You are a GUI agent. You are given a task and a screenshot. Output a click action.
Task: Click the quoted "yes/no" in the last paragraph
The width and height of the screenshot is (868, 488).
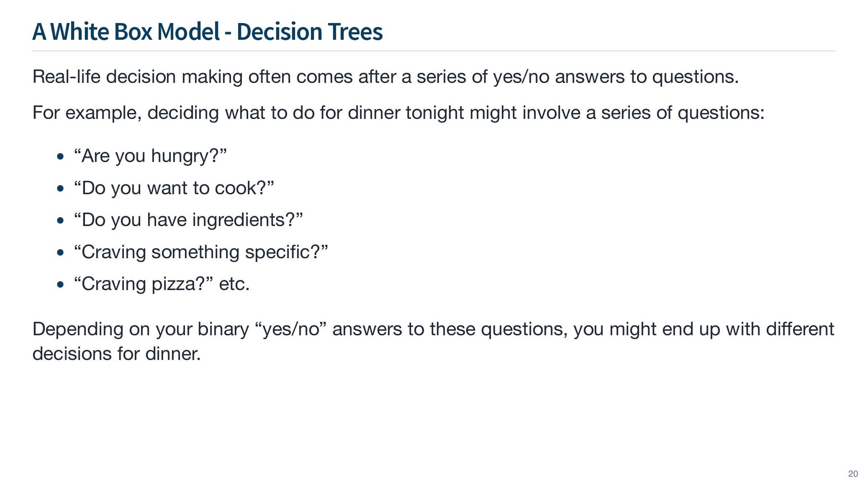[x=291, y=329]
